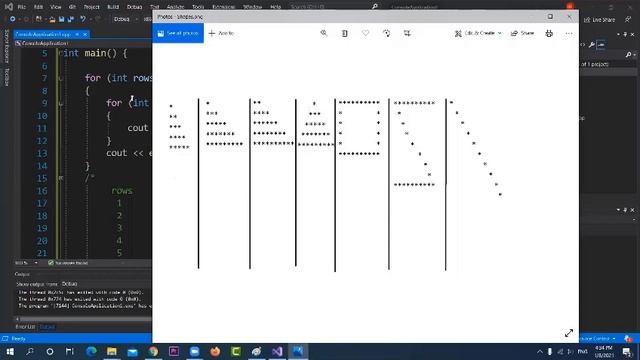640x360 pixels.
Task: Open the Project menu in Visual Studio
Action: (x=91, y=7)
